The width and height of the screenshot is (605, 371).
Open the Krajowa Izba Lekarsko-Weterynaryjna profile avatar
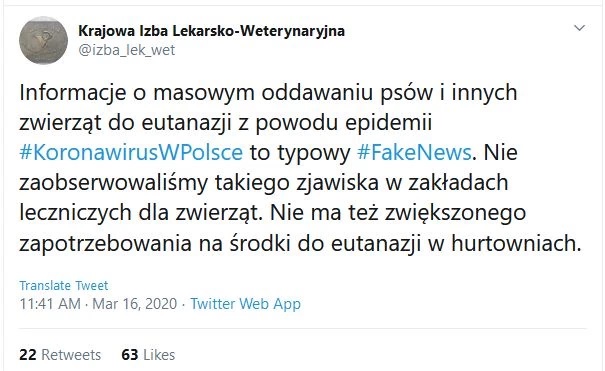click(x=43, y=40)
